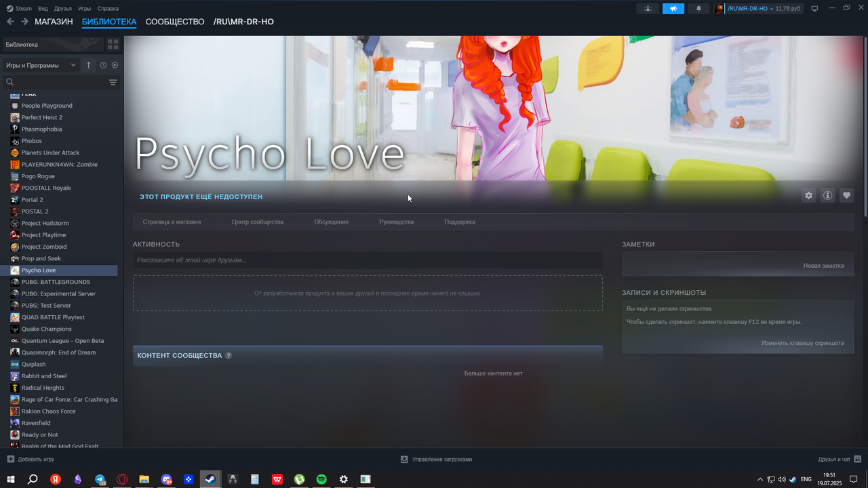Screen dimensions: 868x488
Task: Open the Страница в магазине link
Action: [x=172, y=222]
